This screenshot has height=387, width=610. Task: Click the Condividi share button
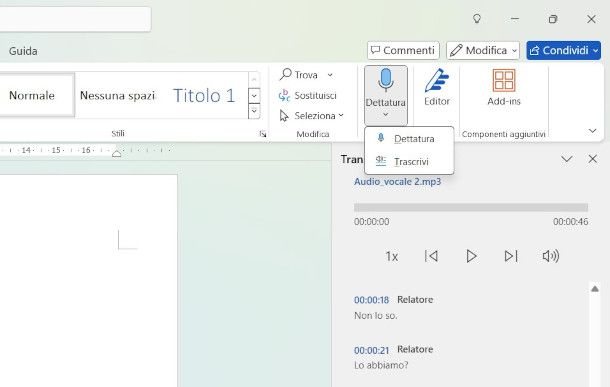pos(563,51)
